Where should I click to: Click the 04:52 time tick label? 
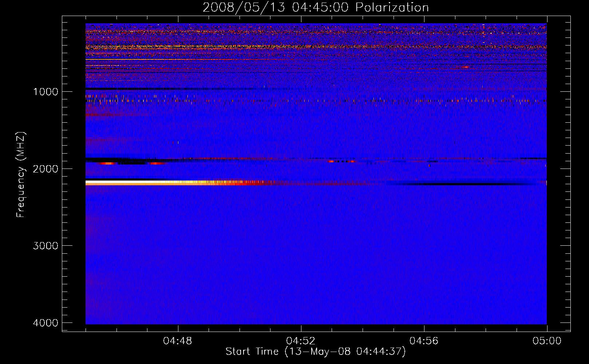(x=301, y=341)
